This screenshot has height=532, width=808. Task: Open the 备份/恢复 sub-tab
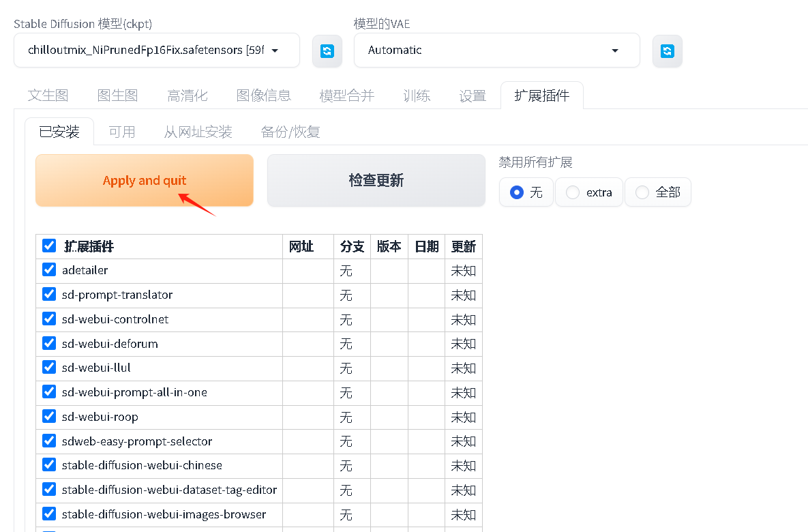coord(290,132)
